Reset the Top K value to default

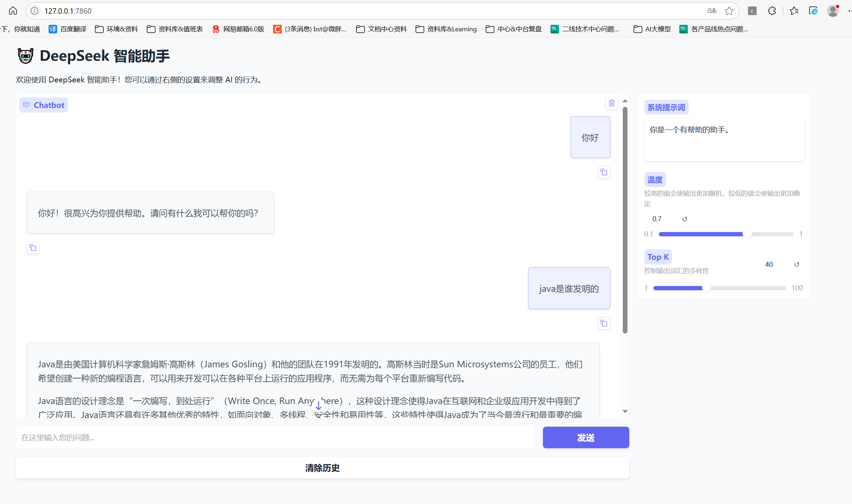797,264
